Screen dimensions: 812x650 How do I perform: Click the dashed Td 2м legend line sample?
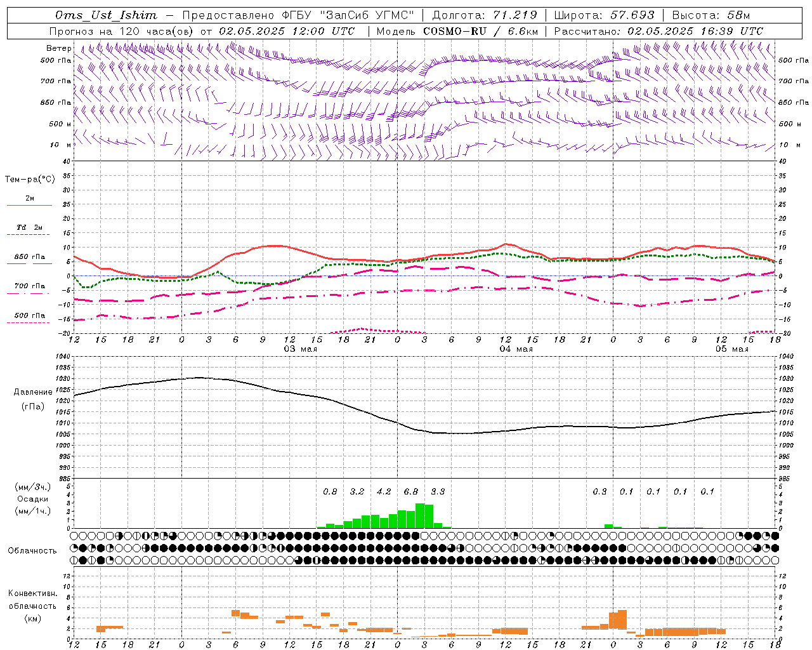(29, 234)
